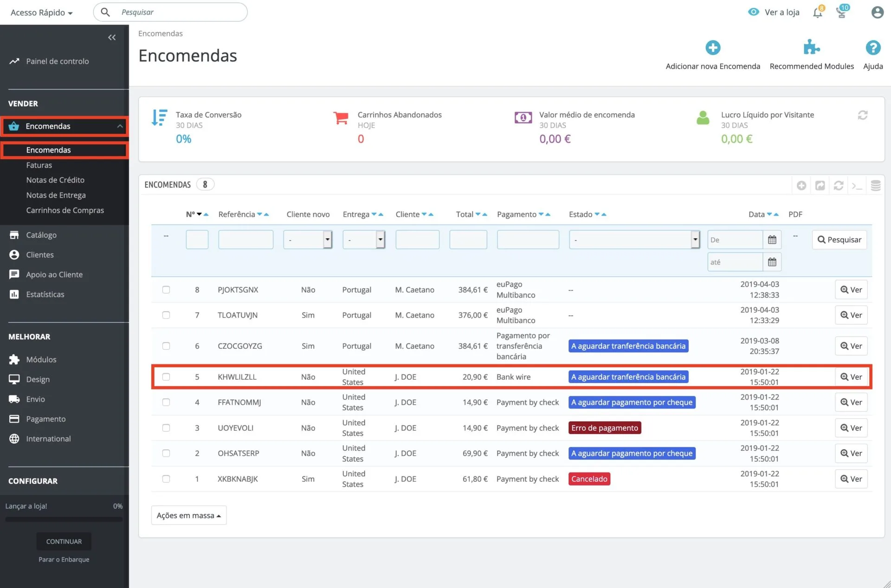
Task: Click the Ajuda help icon
Action: (x=873, y=47)
